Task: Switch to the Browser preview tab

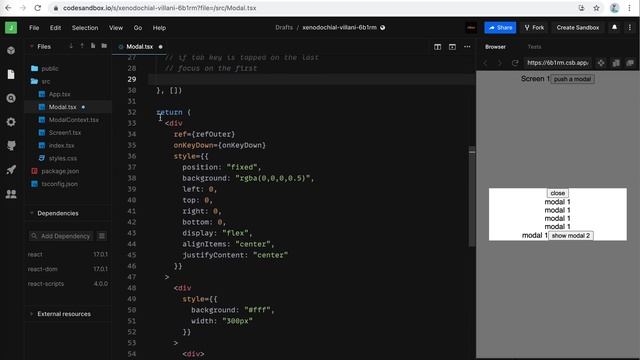Action: pos(496,47)
